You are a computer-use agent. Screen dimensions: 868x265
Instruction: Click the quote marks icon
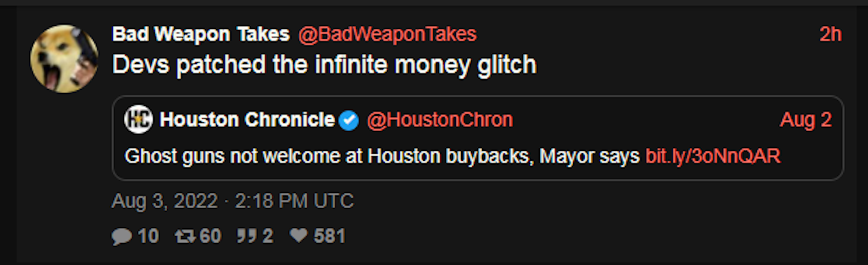click(247, 236)
